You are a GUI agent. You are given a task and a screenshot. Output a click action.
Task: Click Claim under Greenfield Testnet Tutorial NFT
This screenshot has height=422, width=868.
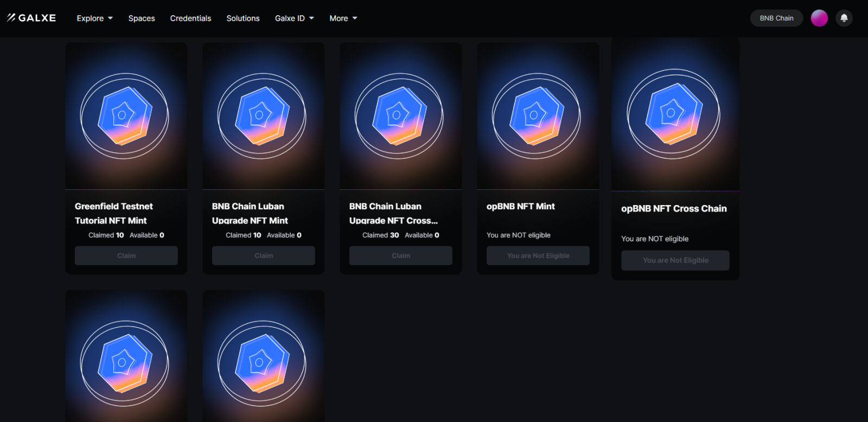coord(126,255)
